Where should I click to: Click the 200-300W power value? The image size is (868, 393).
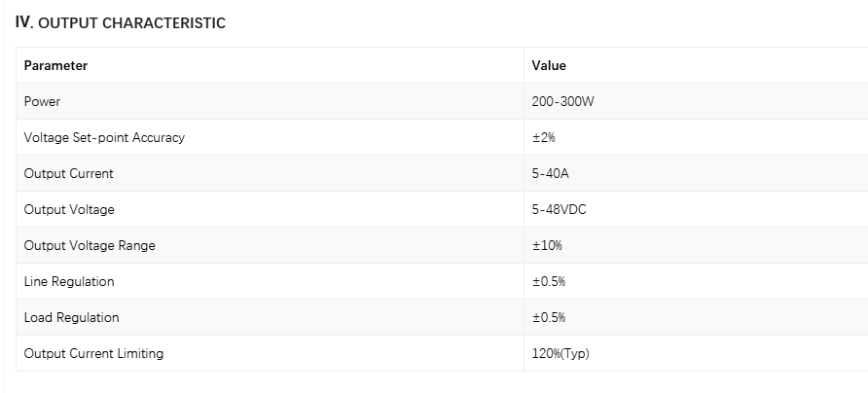pyautogui.click(x=562, y=101)
